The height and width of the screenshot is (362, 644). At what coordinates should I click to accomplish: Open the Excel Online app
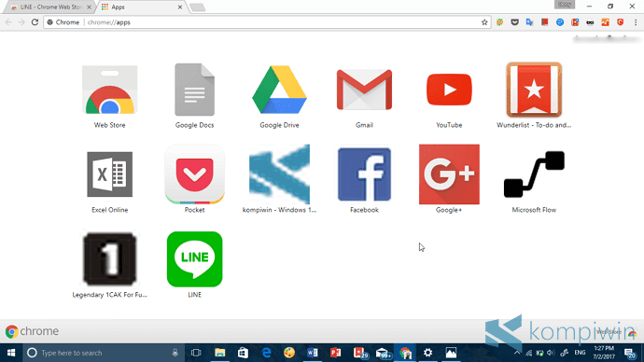coord(109,174)
